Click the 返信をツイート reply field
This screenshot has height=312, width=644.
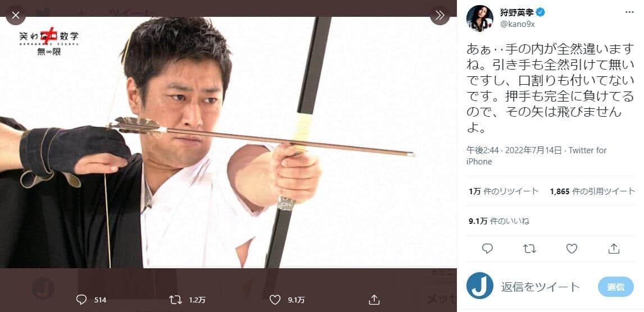click(x=540, y=287)
